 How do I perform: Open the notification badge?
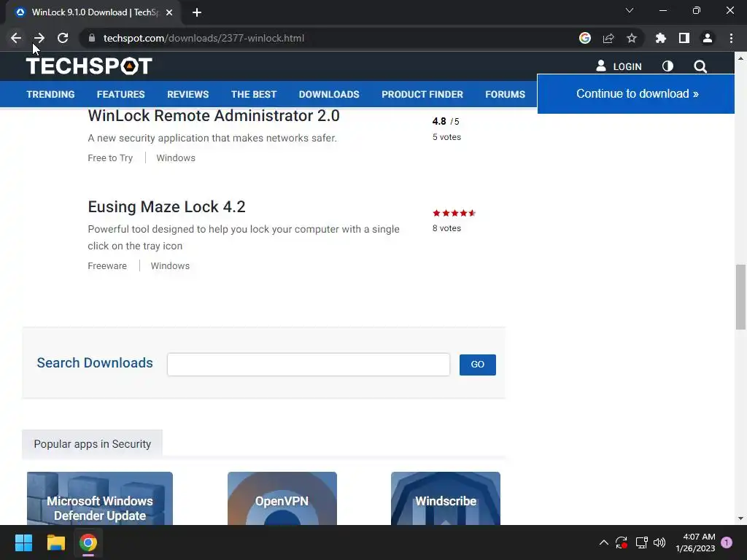727,542
